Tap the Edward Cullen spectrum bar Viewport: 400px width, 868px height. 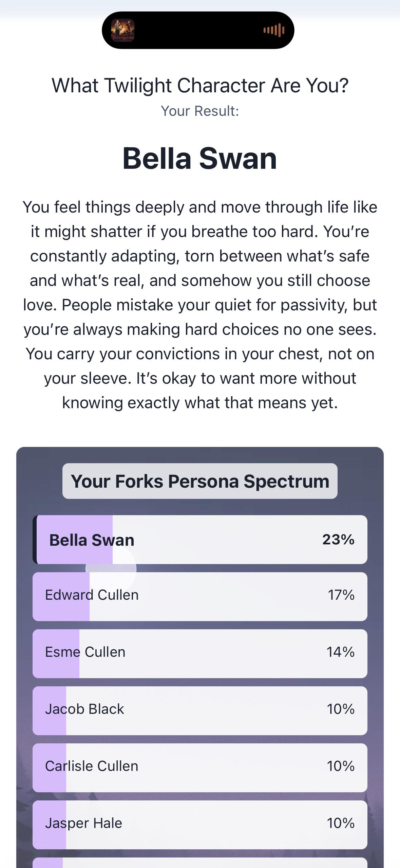pyautogui.click(x=200, y=595)
